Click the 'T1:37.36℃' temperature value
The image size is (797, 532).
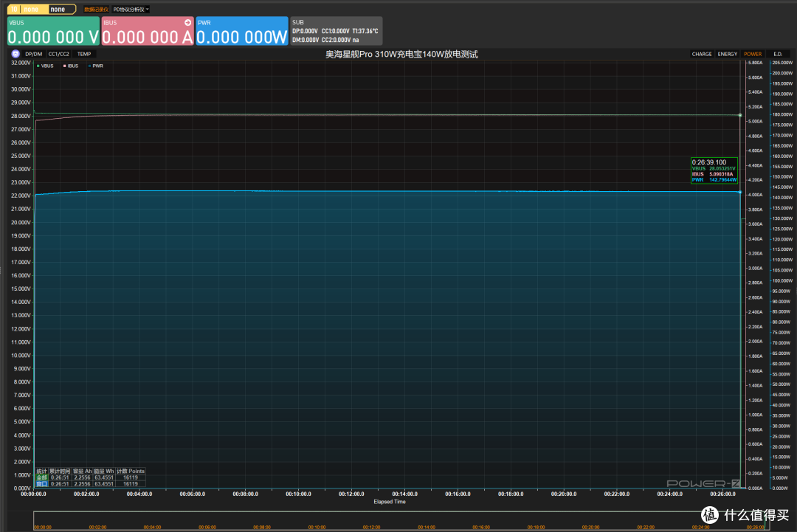pos(365,32)
